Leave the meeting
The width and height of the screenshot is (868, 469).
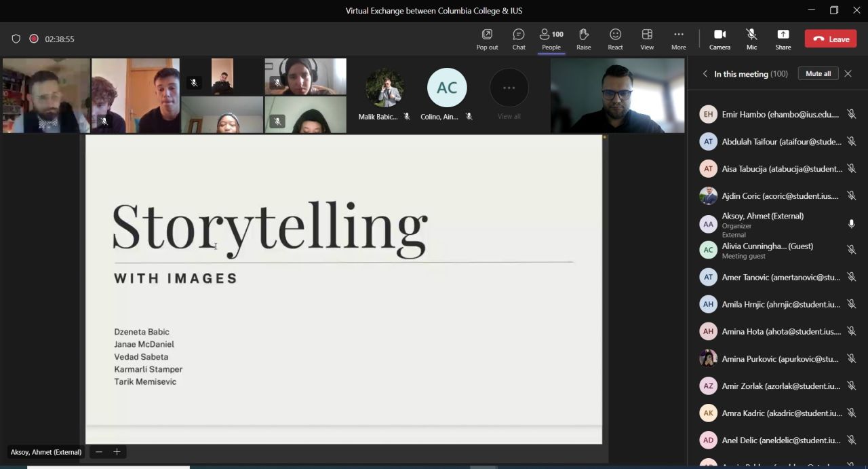830,39
